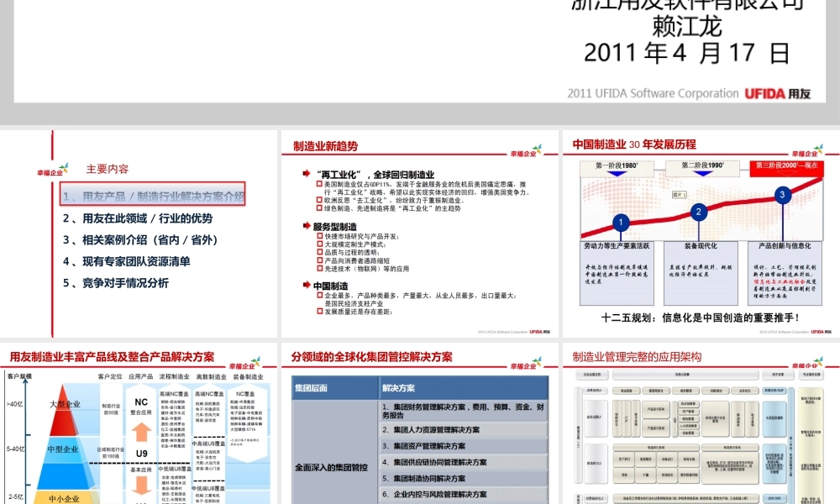Open the 制造业管理完整的应用架构 slide thumbnail

coord(701,423)
